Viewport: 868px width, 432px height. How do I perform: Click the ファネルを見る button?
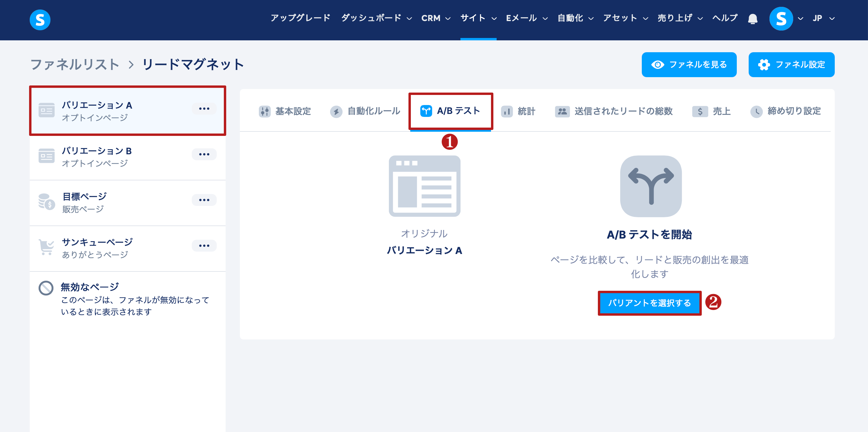click(689, 65)
